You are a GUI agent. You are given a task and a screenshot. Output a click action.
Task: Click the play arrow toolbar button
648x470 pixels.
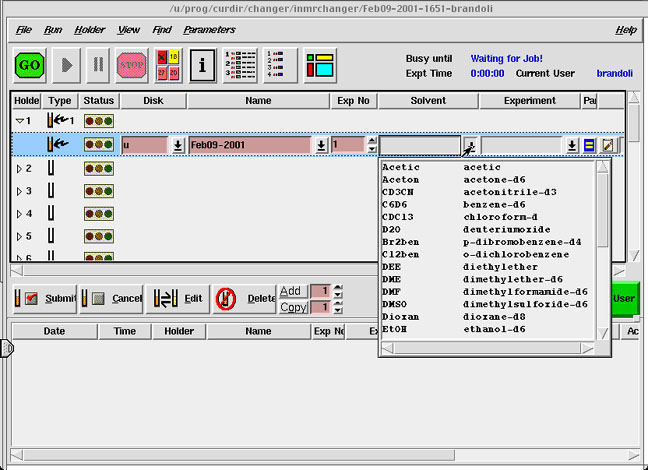66,65
